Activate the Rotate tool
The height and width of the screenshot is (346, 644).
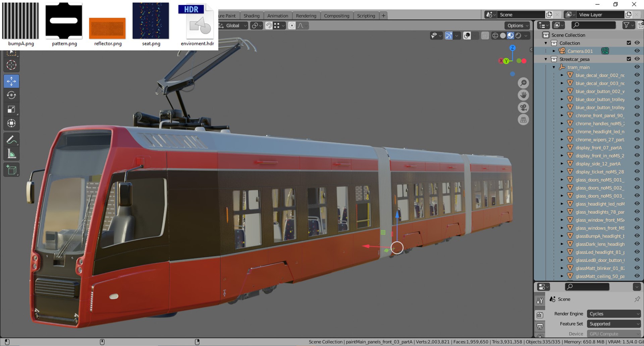point(11,95)
